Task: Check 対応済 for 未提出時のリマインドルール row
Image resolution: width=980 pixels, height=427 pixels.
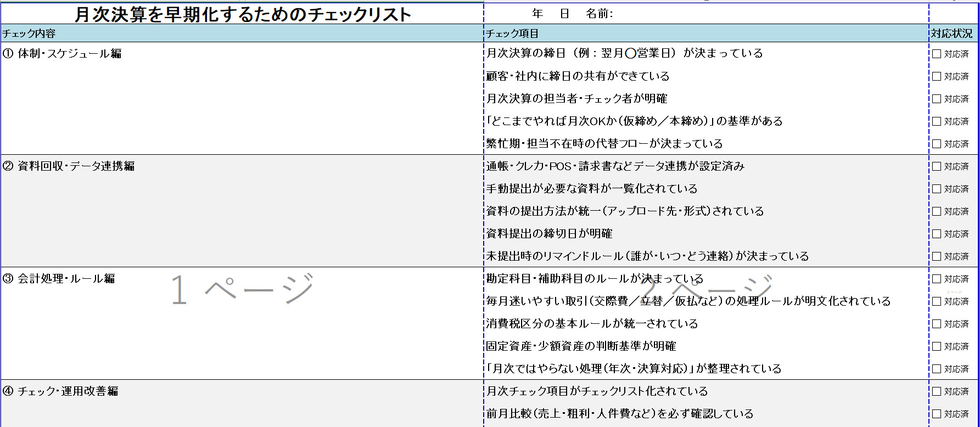Action: [937, 256]
